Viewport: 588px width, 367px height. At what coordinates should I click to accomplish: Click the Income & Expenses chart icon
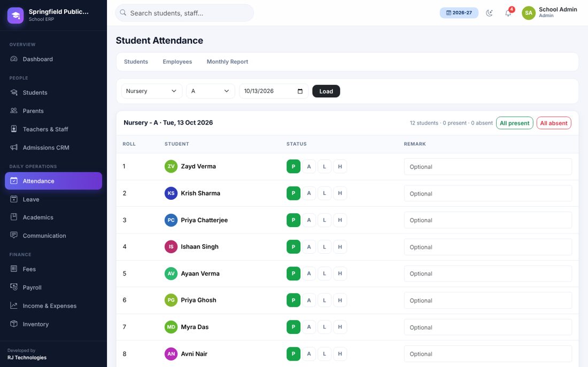tap(14, 306)
